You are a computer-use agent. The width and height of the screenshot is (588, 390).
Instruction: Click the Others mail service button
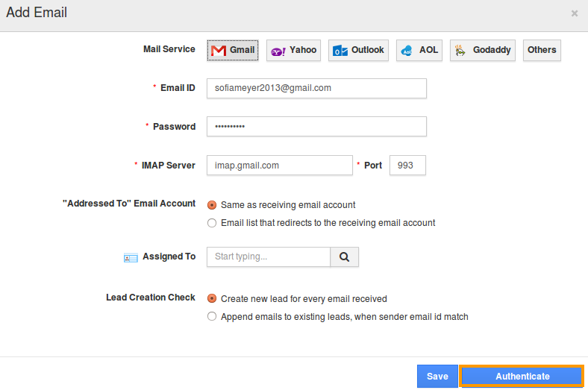542,51
